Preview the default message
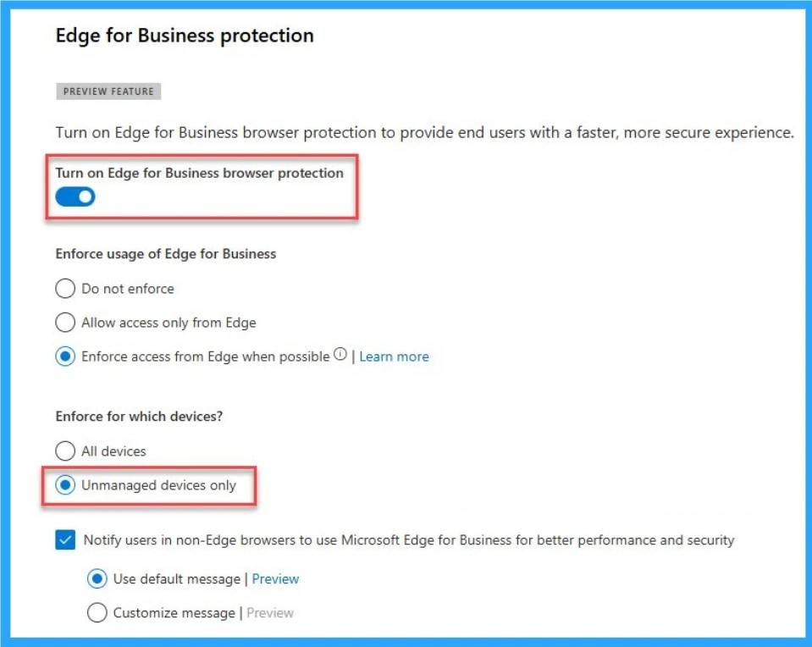Screen dimensions: 812x647 click(277, 578)
